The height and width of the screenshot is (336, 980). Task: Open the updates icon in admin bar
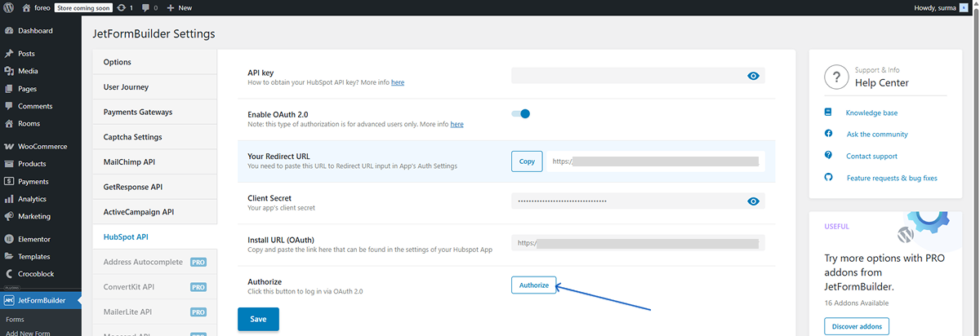[126, 7]
